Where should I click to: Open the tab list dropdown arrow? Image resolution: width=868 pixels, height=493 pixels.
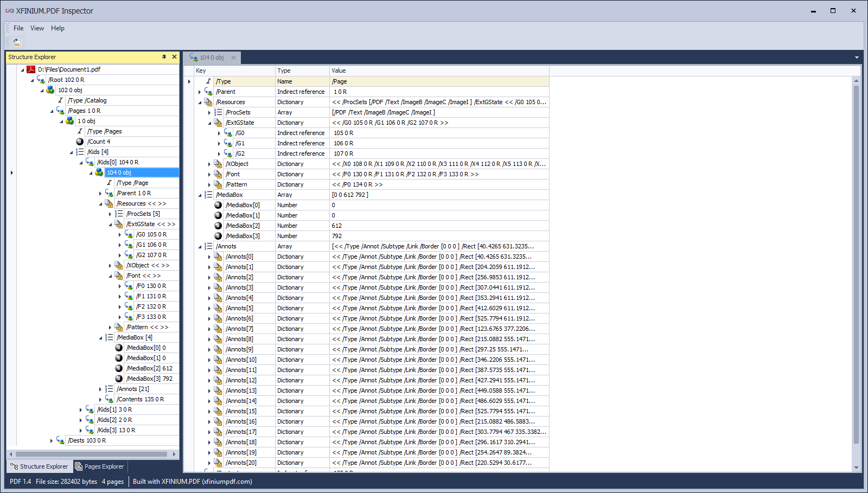click(x=857, y=57)
